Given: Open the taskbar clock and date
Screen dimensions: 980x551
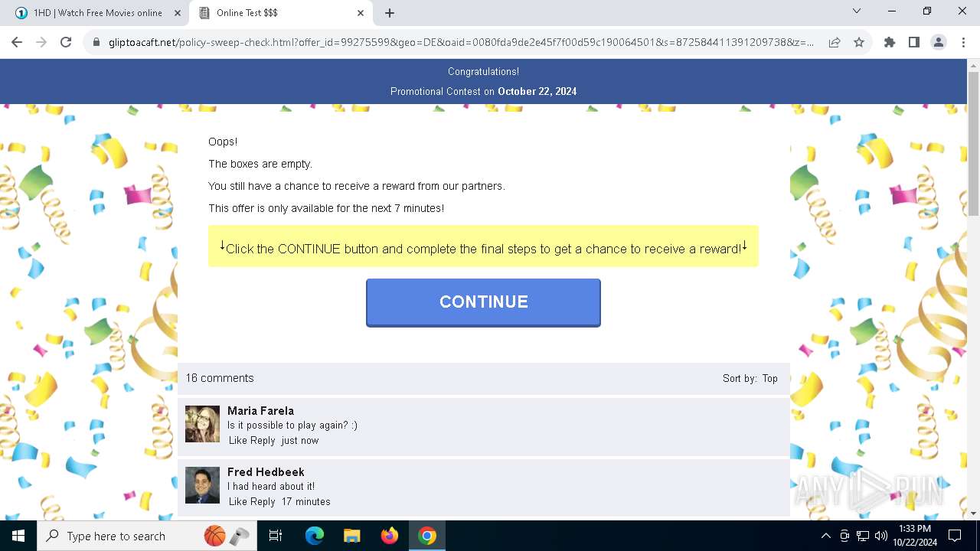Looking at the screenshot, I should pos(914,536).
